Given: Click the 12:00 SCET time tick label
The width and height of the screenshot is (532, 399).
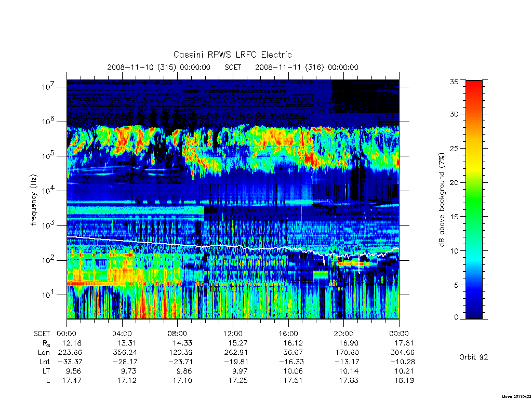Looking at the screenshot, I should [x=233, y=334].
